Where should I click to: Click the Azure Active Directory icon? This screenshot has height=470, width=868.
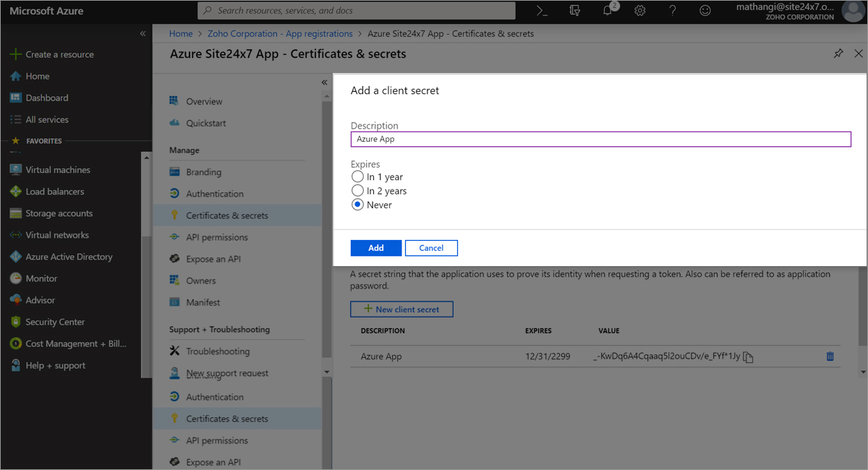[x=15, y=257]
